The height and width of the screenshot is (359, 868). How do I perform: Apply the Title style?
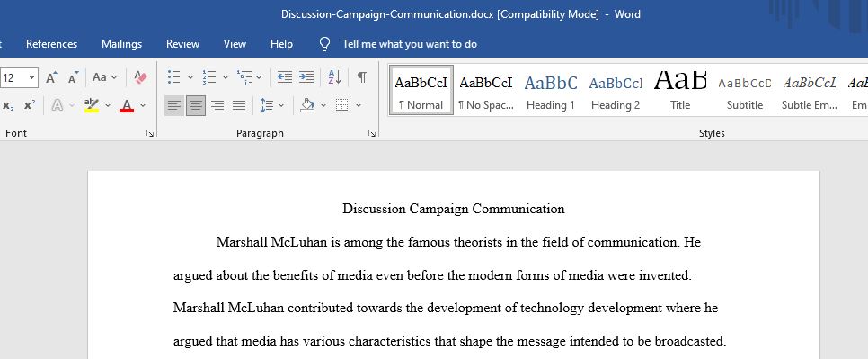(x=680, y=90)
